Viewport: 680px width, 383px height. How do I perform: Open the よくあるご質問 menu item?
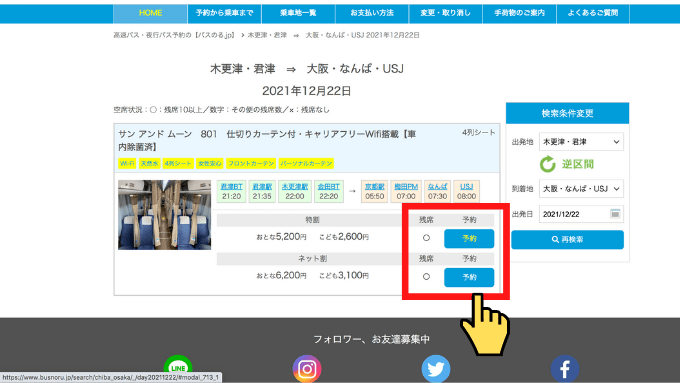pos(593,13)
